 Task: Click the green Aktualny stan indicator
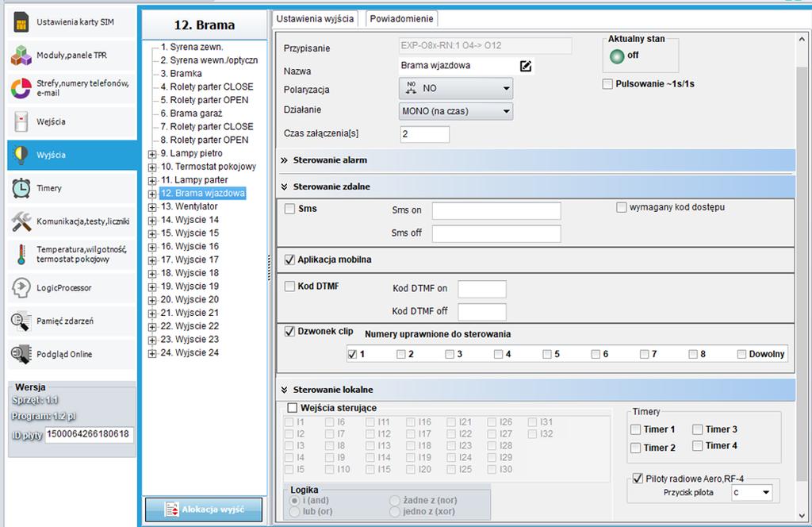click(x=617, y=56)
